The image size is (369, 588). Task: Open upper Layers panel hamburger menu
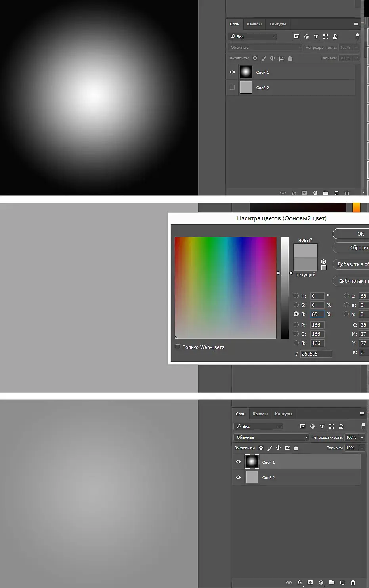pyautogui.click(x=356, y=24)
